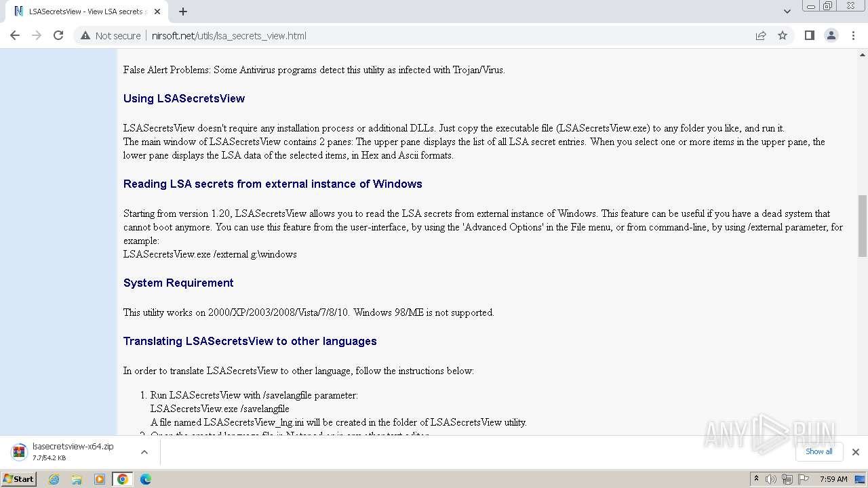Click the zip file icon in the downloads bar
Viewport: 868px width, 488px height.
click(x=19, y=451)
